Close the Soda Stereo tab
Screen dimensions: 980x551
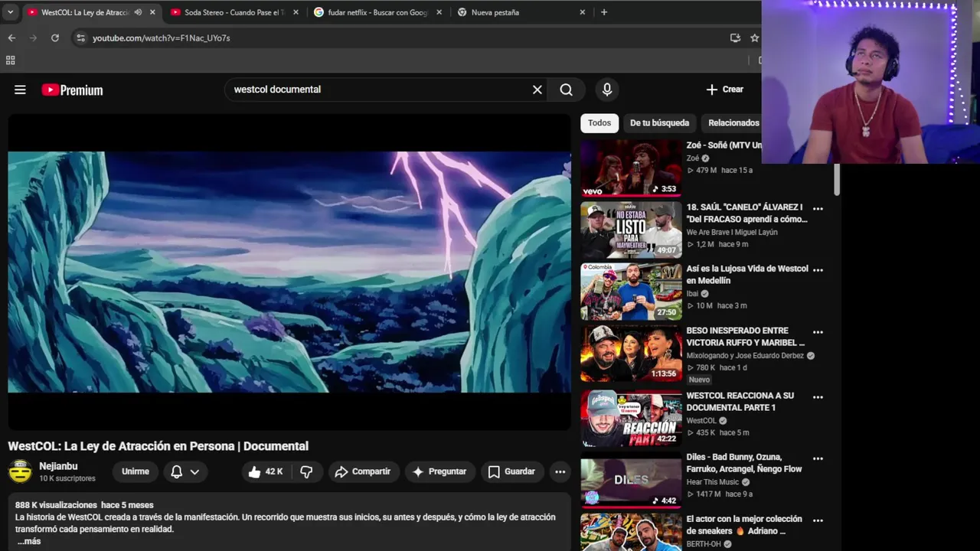click(x=296, y=12)
